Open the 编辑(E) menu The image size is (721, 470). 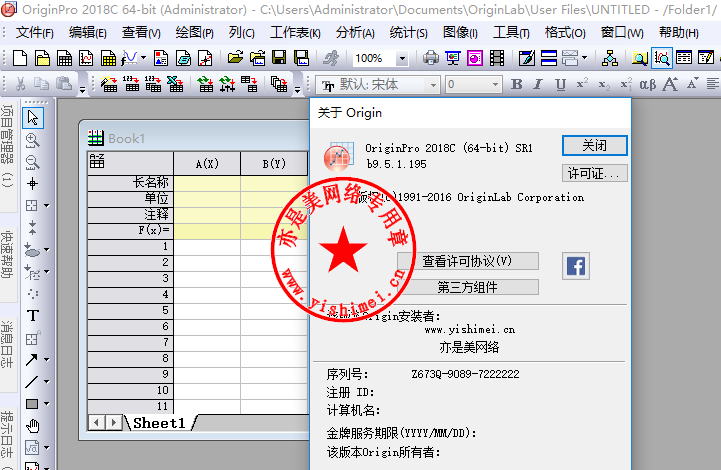pyautogui.click(x=87, y=33)
